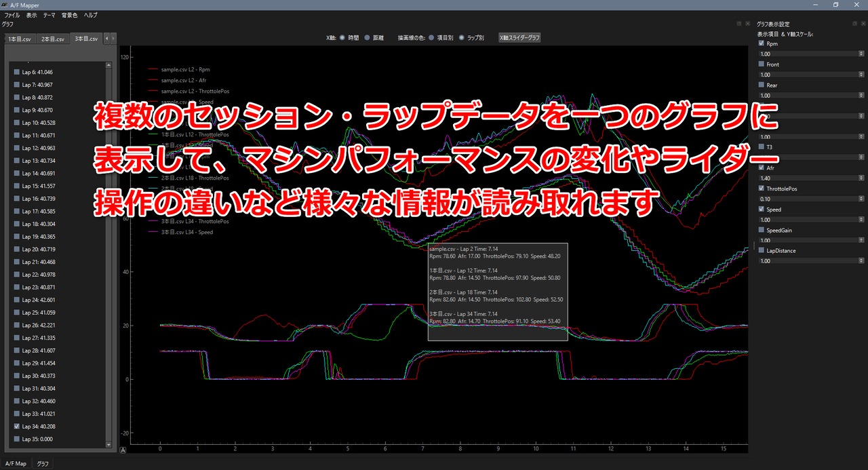The height and width of the screenshot is (470, 868).
Task: Close the グラフ表示設定 panel
Action: tap(863, 24)
